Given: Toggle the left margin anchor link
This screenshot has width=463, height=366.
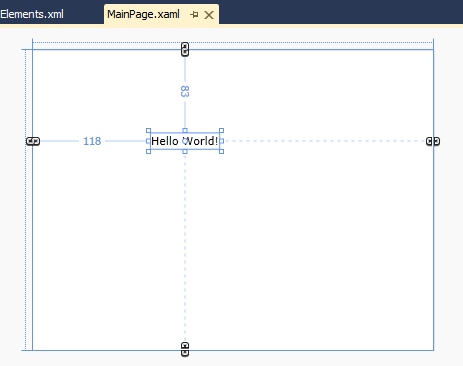Looking at the screenshot, I should click(33, 141).
